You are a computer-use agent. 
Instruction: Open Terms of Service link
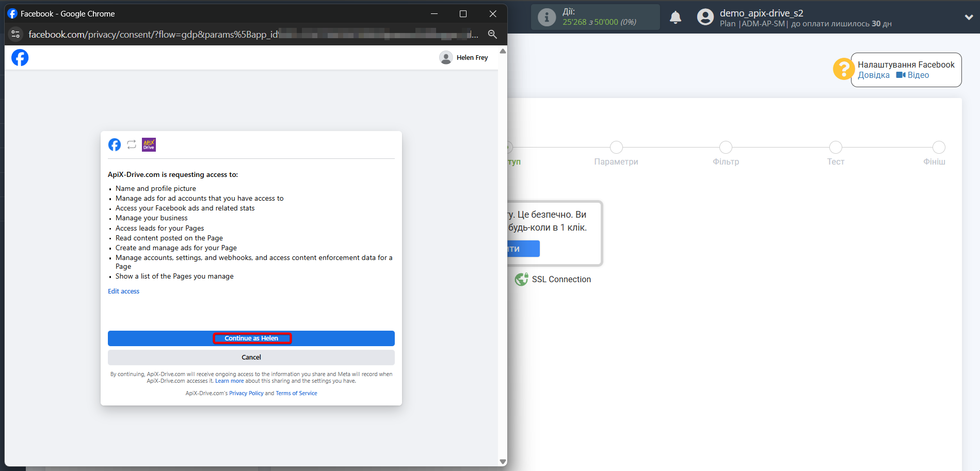pos(296,394)
